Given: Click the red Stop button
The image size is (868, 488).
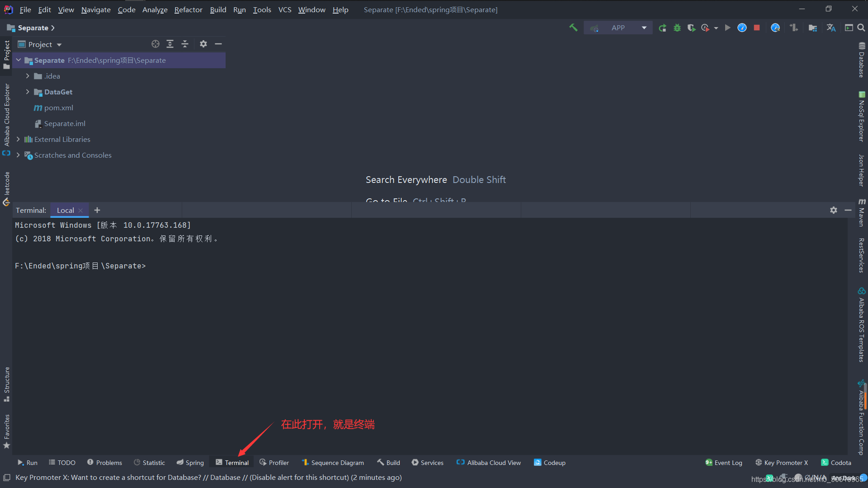Looking at the screenshot, I should (x=757, y=28).
